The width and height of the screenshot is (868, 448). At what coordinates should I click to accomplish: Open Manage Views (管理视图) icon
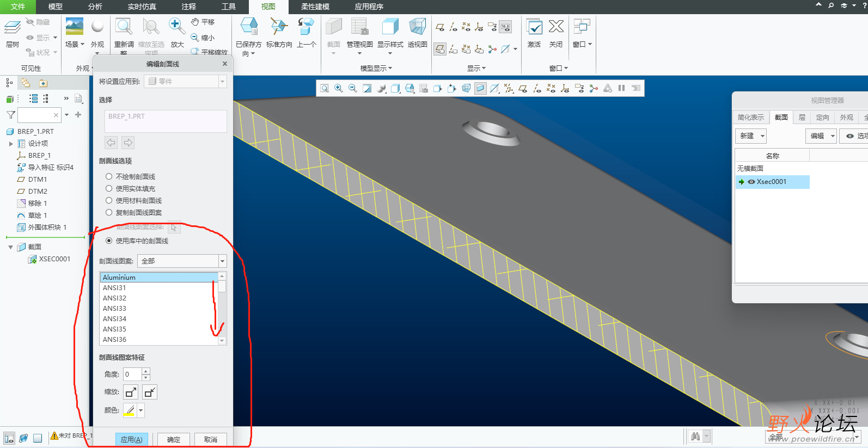[x=359, y=26]
